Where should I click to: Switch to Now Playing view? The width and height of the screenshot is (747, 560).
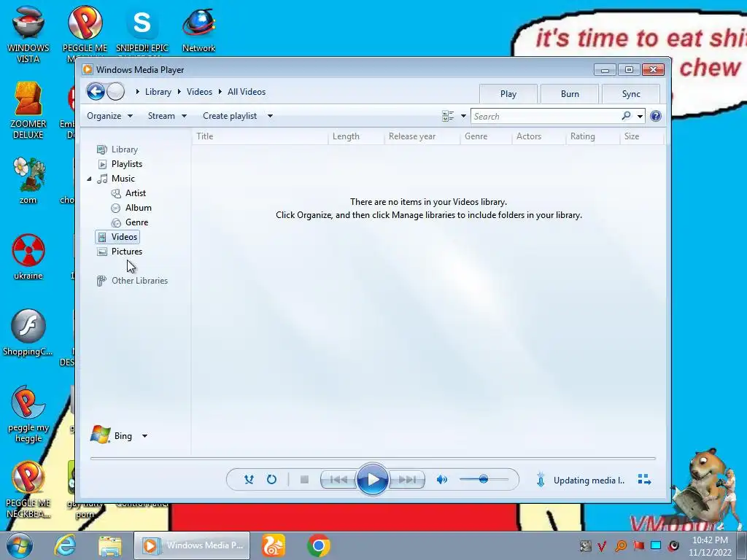(x=644, y=480)
